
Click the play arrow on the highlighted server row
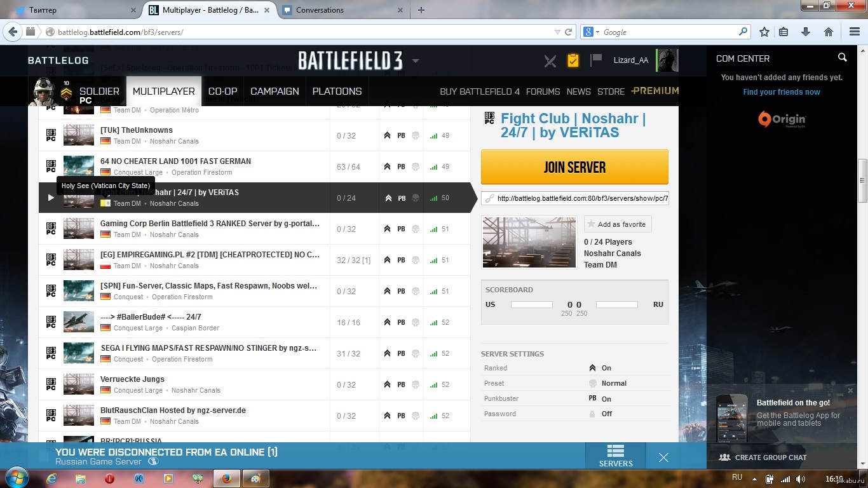coord(51,198)
